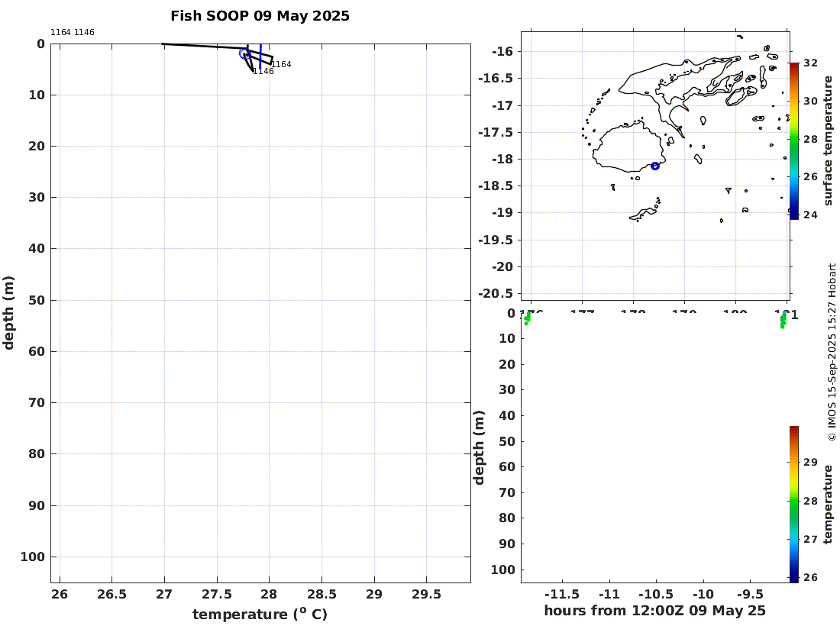Click the blue circle marker in the temperature profile plot
The width and height of the screenshot is (840, 626).
tap(244, 53)
